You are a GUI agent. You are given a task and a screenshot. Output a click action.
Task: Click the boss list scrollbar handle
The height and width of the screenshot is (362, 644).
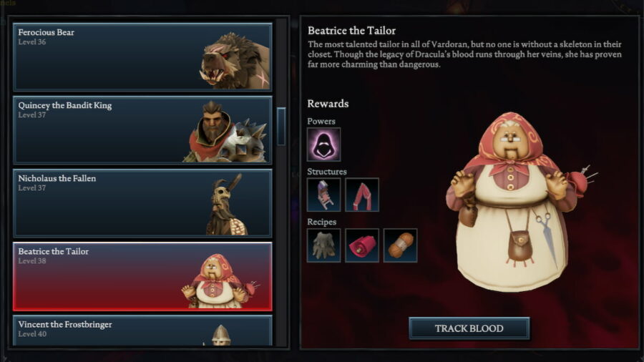(x=281, y=127)
